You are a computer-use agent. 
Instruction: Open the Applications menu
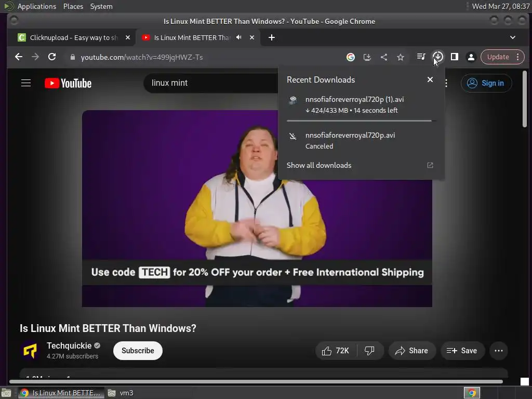click(37, 6)
